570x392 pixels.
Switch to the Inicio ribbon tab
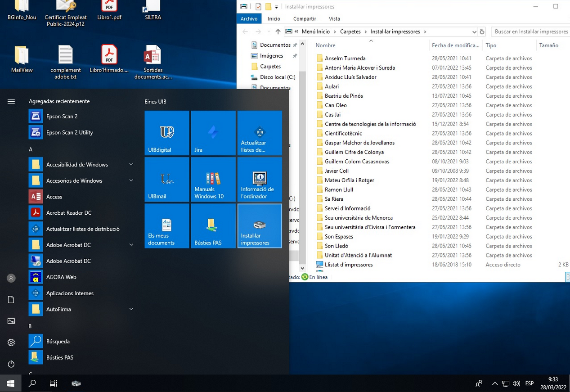(x=274, y=18)
